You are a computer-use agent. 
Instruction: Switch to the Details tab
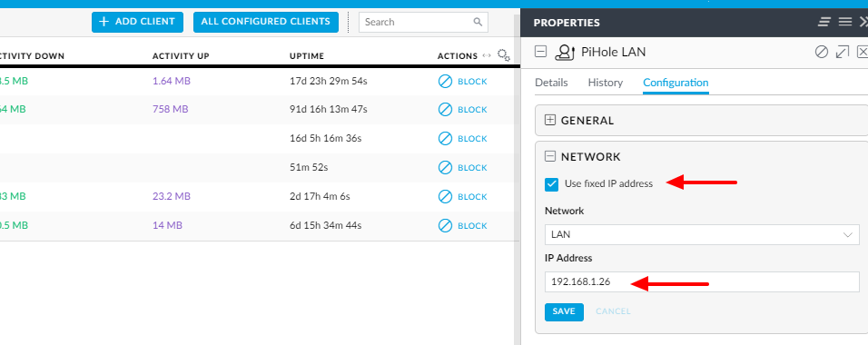coord(551,83)
